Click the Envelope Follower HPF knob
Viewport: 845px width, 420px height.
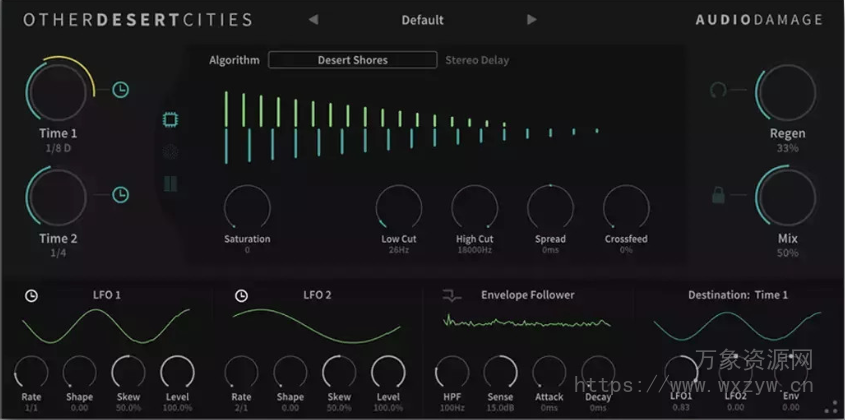pyautogui.click(x=452, y=372)
